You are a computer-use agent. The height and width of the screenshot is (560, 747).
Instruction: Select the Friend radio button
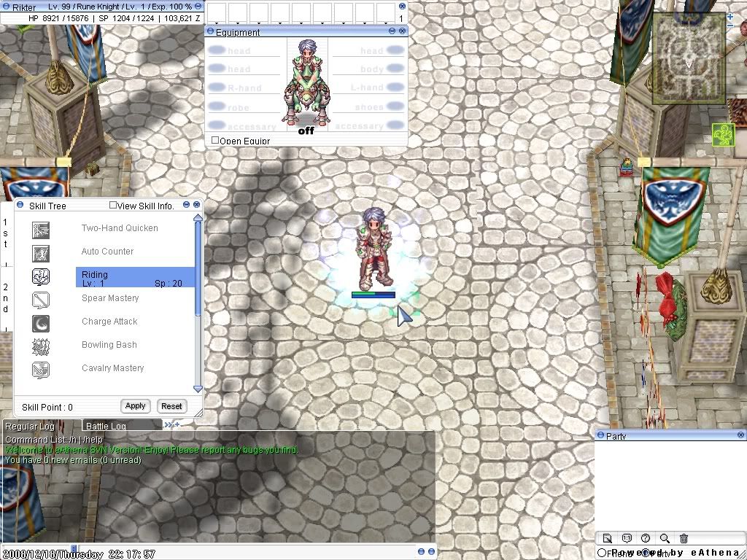coord(602,553)
